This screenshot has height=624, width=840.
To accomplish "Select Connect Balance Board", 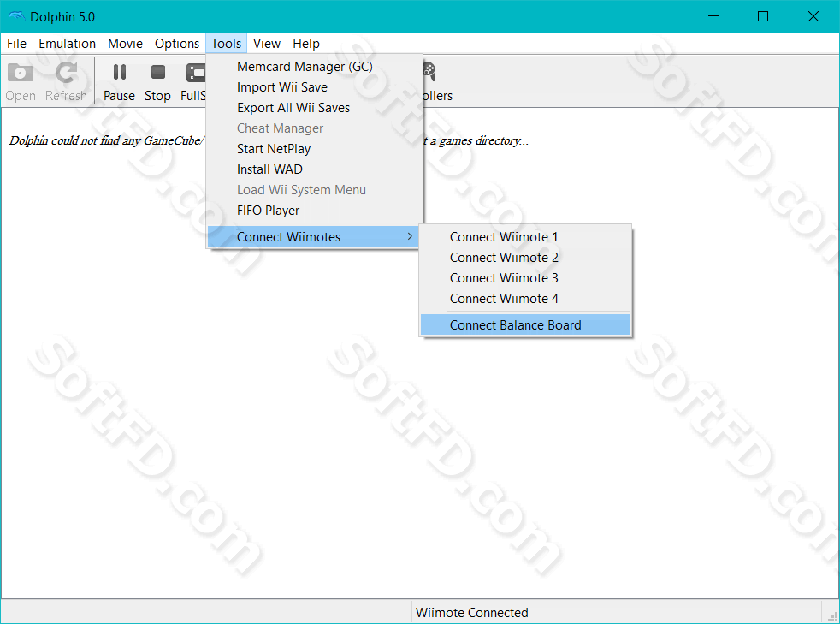I will click(525, 325).
